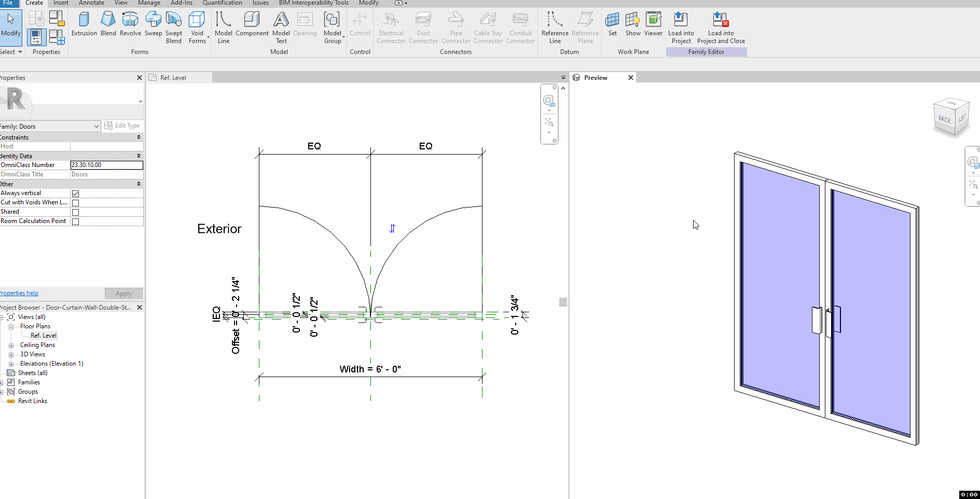980x499 pixels.
Task: Switch to the Insert ribbon tab
Action: coord(61,3)
